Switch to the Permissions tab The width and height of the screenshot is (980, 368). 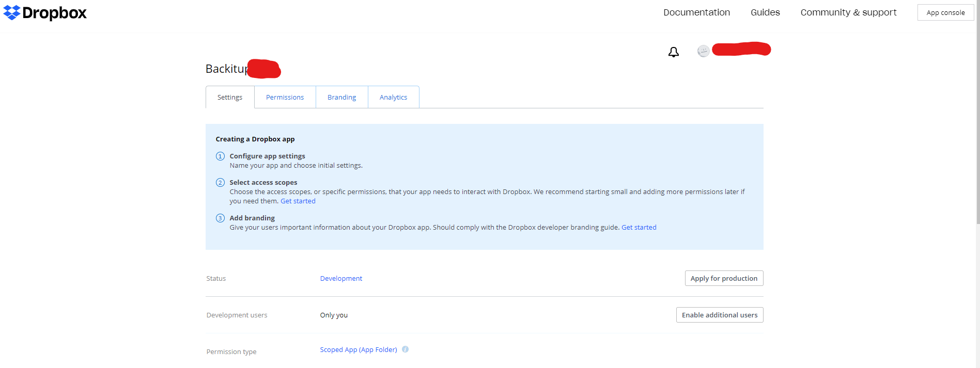pos(285,98)
